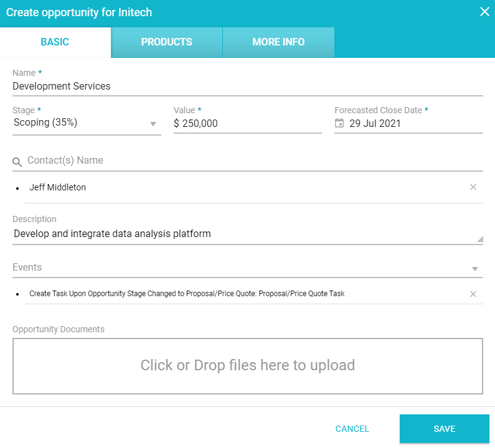Click the file upload drop zone

(x=247, y=366)
